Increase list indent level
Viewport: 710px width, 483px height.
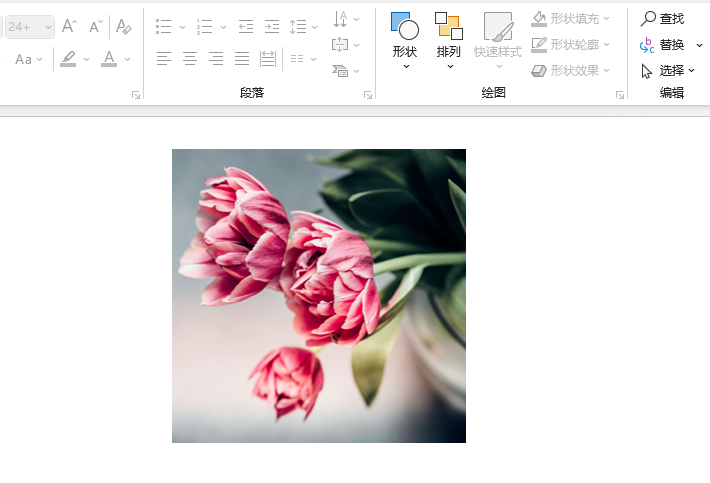(272, 27)
